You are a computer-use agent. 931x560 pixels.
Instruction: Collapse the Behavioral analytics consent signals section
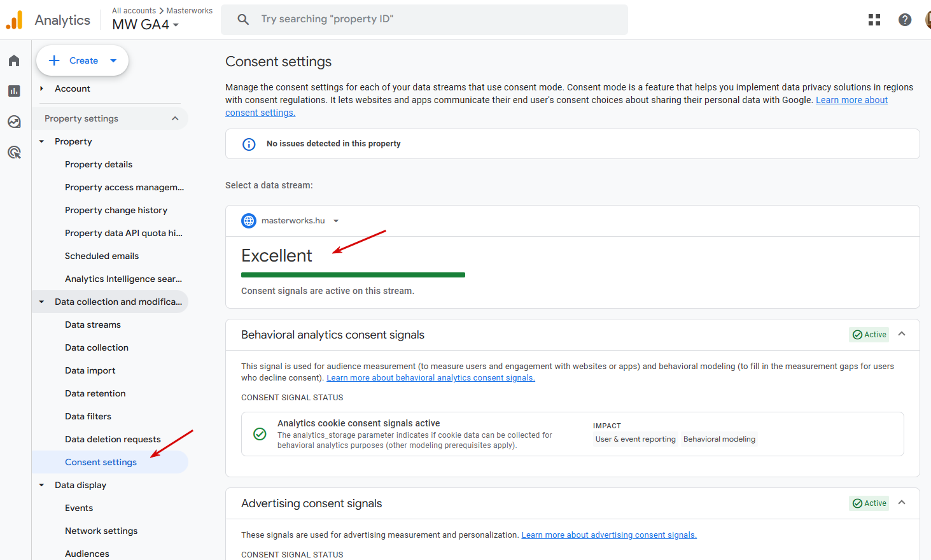coord(902,334)
